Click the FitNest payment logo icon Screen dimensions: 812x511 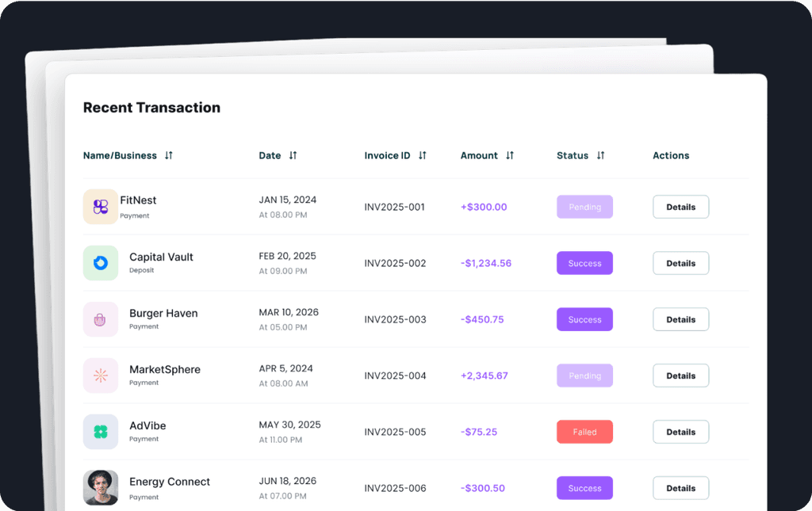click(x=101, y=206)
